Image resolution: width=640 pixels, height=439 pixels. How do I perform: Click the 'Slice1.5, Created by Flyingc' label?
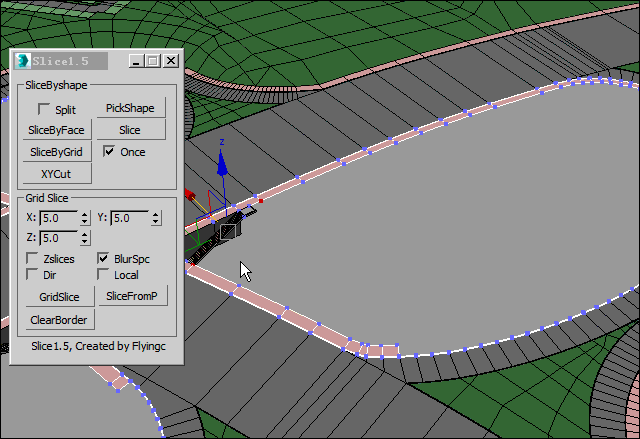click(x=98, y=346)
